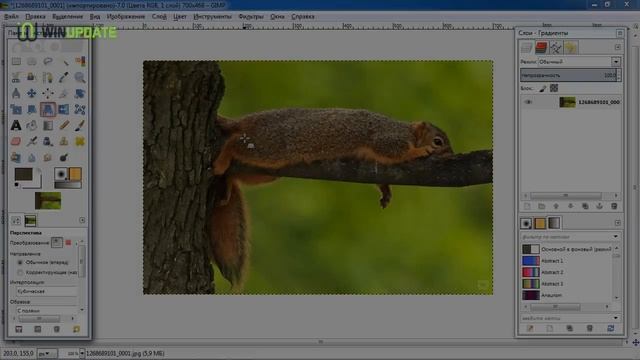The width and height of the screenshot is (640, 360).
Task: Toggle lock pixels brush icon
Action: (542, 88)
